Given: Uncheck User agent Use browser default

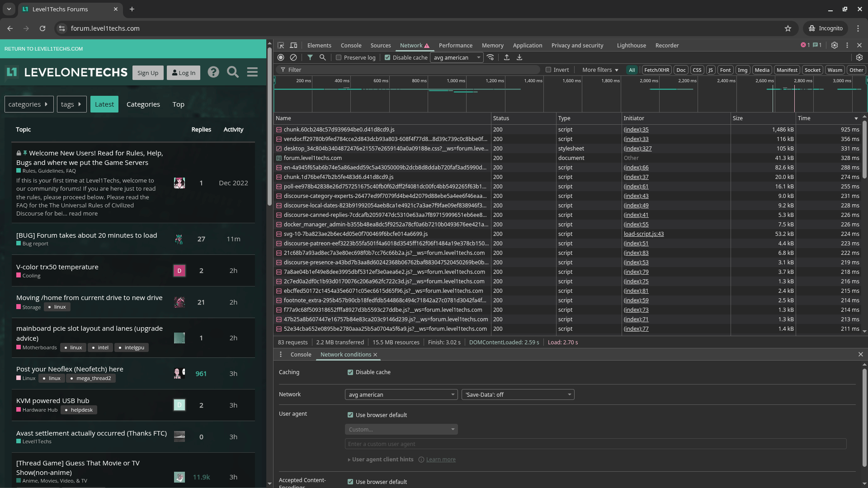Looking at the screenshot, I should 350,415.
